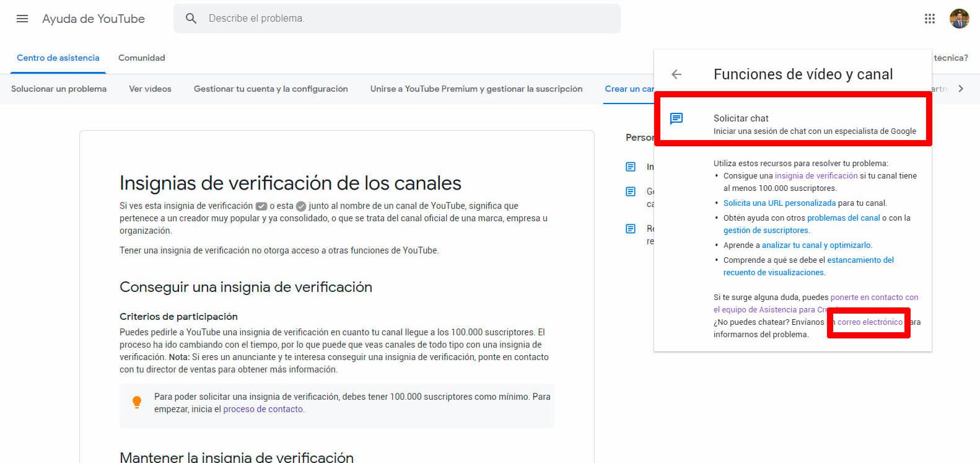Open 'Solicita una URL personalizada' link

point(780,203)
